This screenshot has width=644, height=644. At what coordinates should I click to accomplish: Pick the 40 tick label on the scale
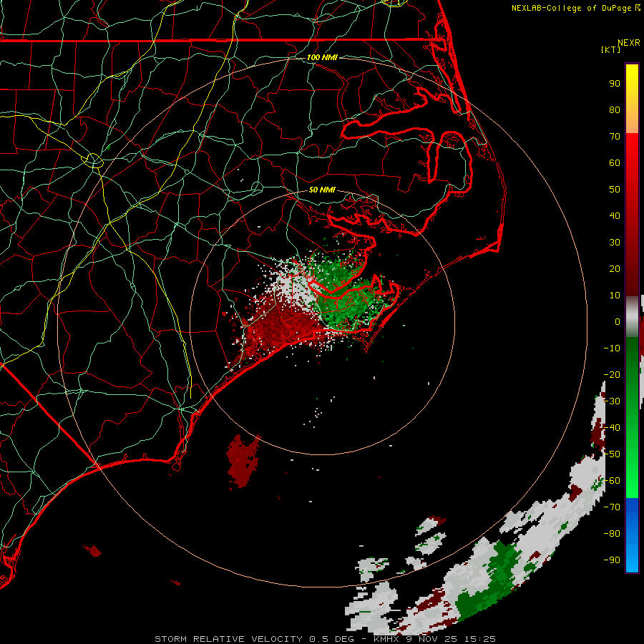click(x=615, y=215)
